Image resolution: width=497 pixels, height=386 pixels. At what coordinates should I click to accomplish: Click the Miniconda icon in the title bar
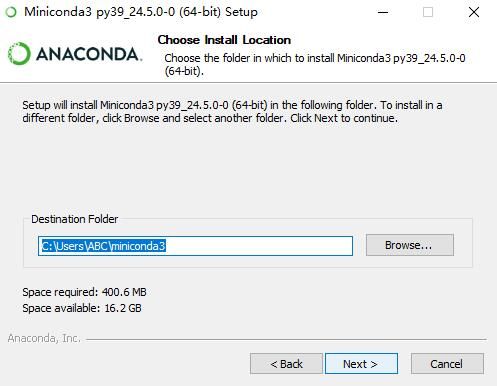point(11,12)
